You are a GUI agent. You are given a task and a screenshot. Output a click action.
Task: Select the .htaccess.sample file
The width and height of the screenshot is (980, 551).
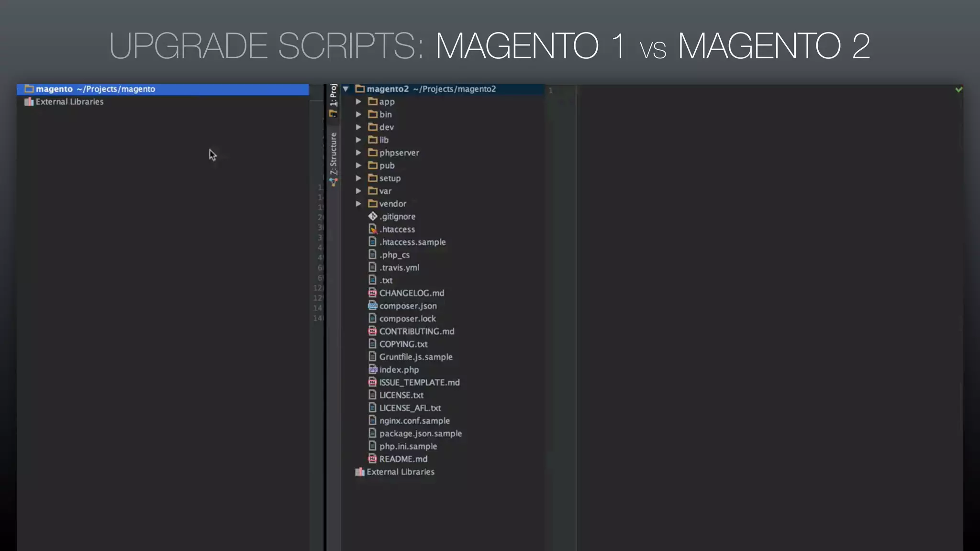(412, 242)
